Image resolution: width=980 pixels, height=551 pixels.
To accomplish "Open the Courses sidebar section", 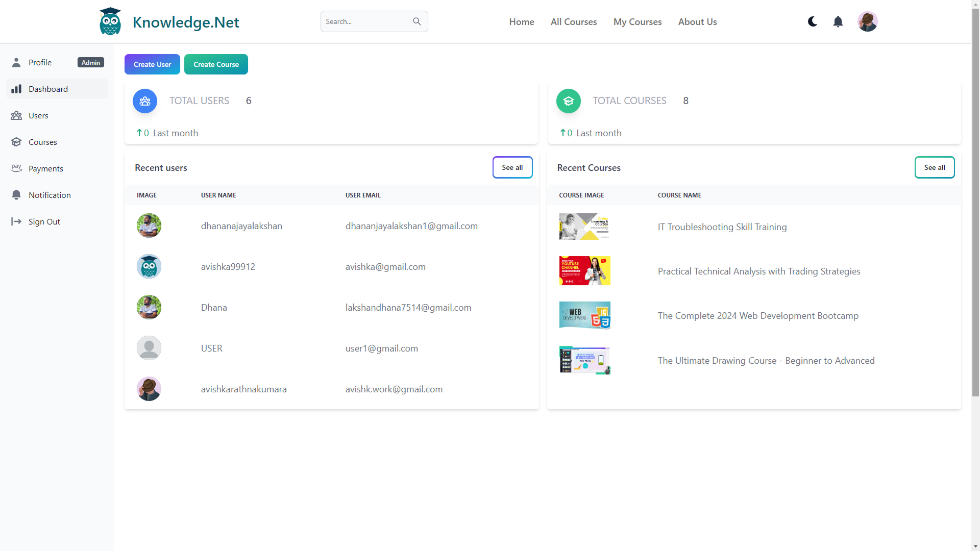I will click(x=17, y=142).
